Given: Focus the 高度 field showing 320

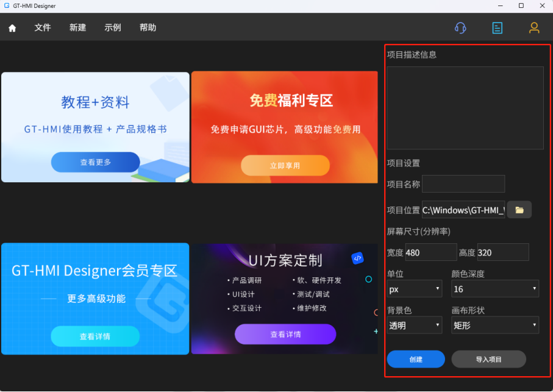Looking at the screenshot, I should click(x=503, y=252).
